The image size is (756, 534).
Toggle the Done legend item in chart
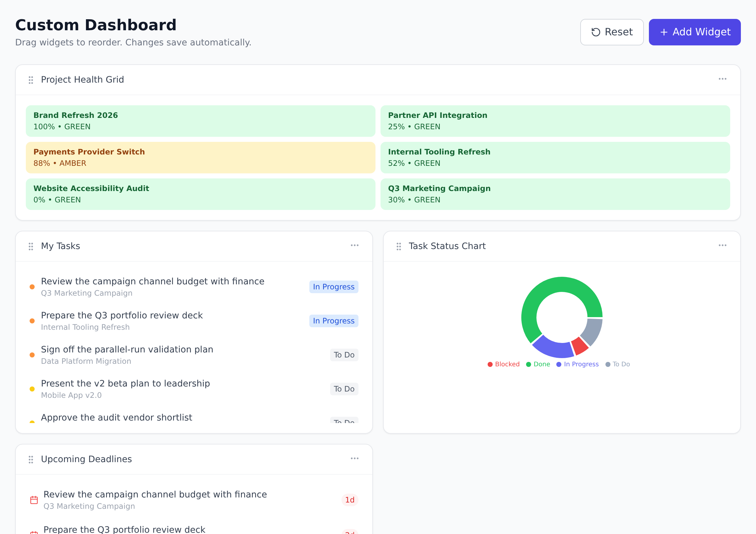pos(538,364)
